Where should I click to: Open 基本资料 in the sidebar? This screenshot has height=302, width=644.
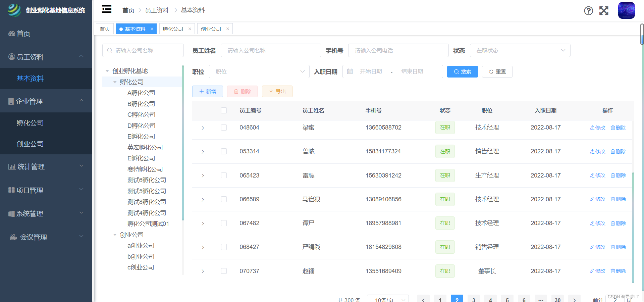coord(46,79)
